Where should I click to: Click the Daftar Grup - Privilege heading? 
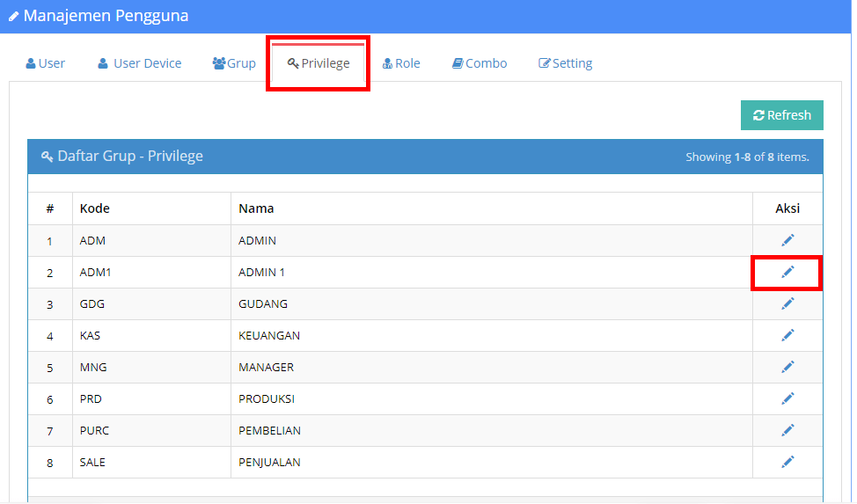130,157
